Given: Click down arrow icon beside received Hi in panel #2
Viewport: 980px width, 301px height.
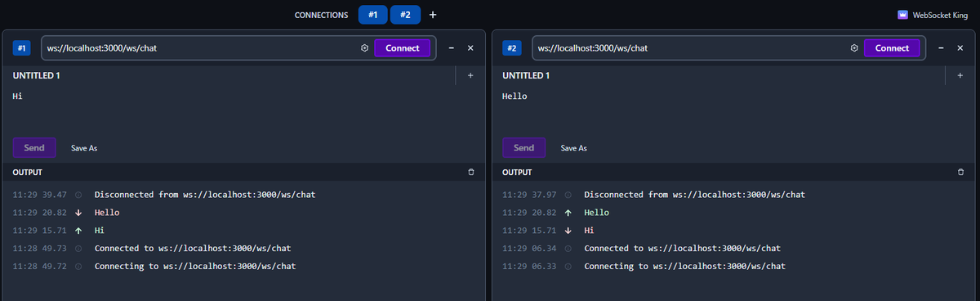Looking at the screenshot, I should pos(568,231).
